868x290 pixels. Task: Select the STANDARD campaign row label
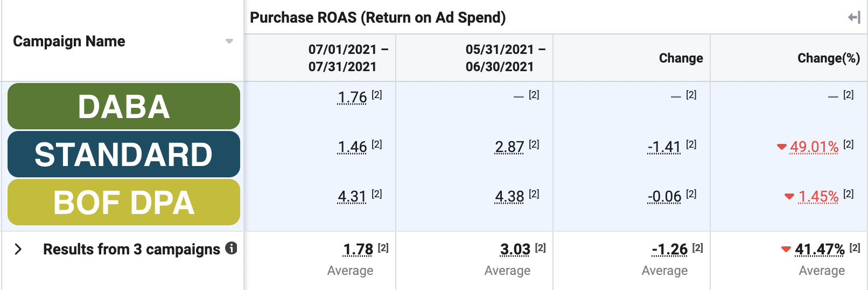click(124, 154)
